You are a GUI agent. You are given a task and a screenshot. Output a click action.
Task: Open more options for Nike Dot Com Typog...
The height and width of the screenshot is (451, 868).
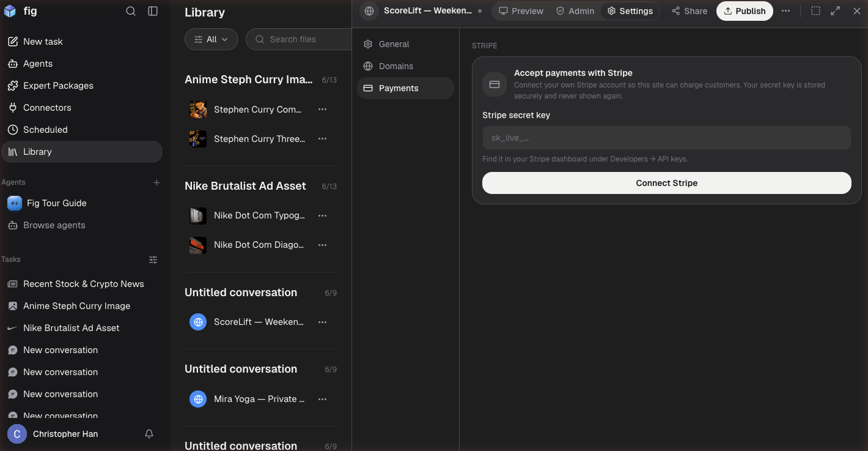point(322,215)
